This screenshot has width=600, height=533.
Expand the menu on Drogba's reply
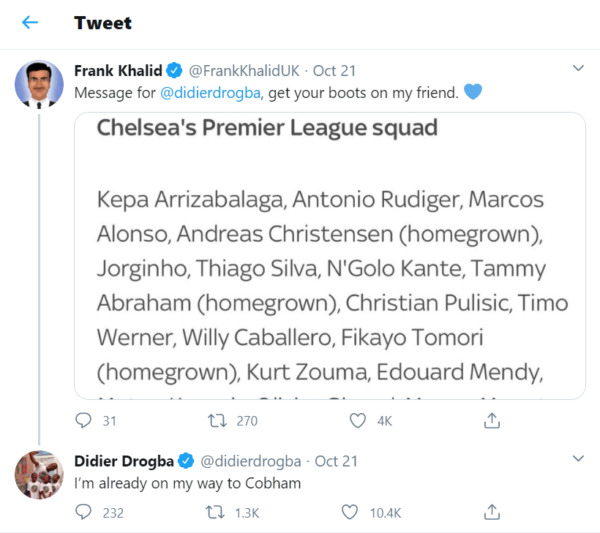(x=577, y=459)
